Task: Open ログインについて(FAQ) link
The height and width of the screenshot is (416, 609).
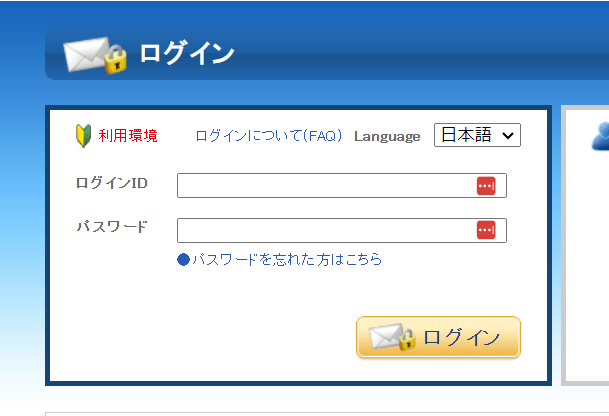Action: click(x=269, y=136)
